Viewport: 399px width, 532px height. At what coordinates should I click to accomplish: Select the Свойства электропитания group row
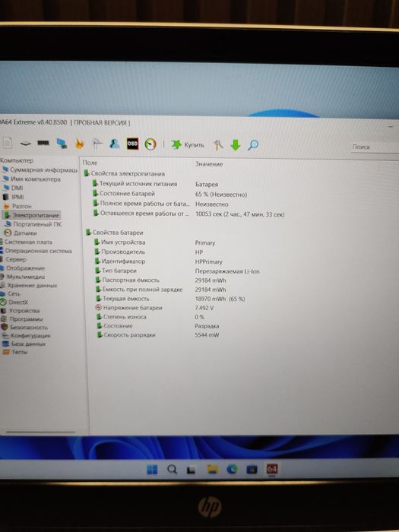(124, 173)
